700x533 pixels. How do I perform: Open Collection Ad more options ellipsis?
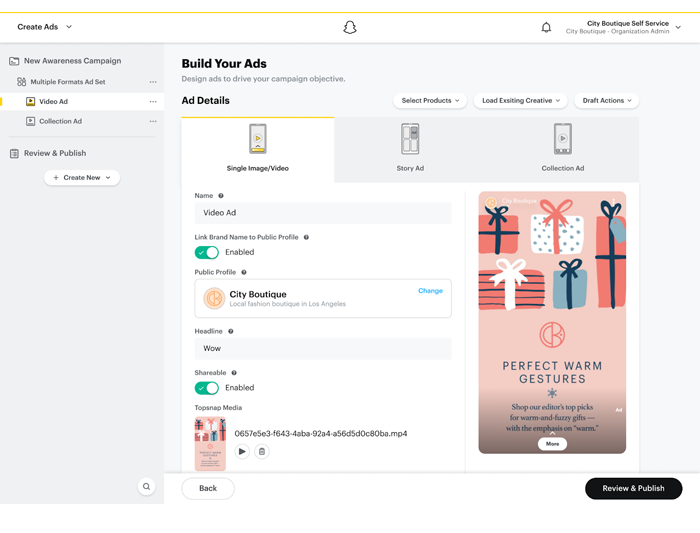pos(153,122)
